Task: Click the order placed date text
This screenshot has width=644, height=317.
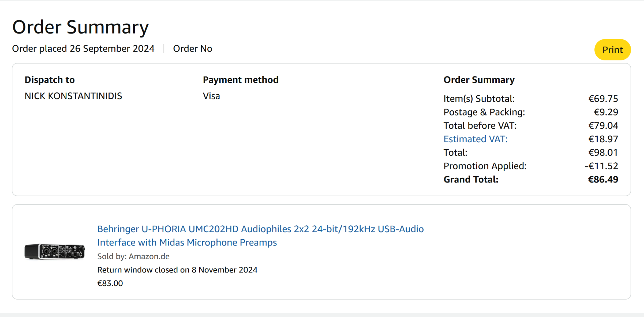Action: [x=83, y=49]
